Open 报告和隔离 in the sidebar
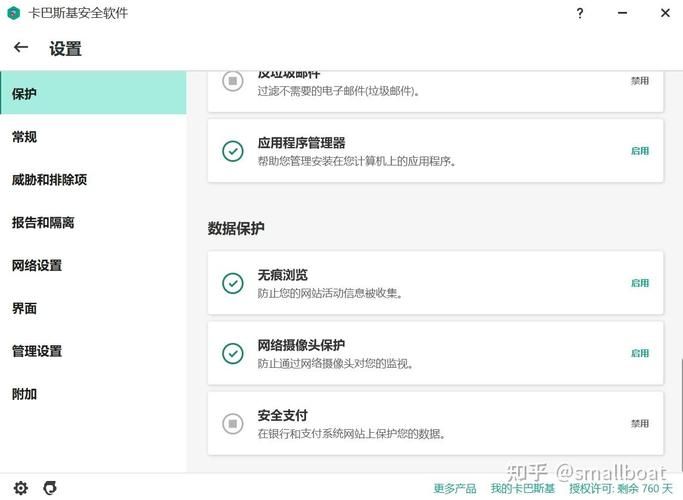The width and height of the screenshot is (683, 500). click(x=93, y=223)
